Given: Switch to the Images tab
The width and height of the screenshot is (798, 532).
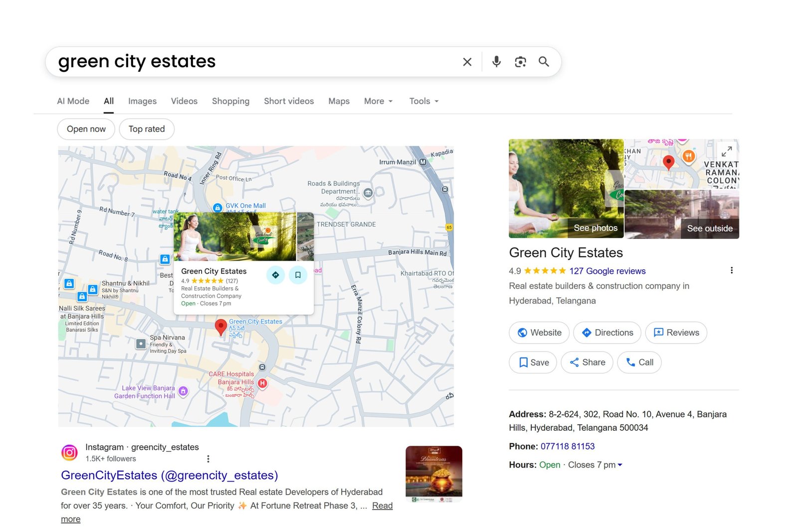Looking at the screenshot, I should pyautogui.click(x=142, y=101).
